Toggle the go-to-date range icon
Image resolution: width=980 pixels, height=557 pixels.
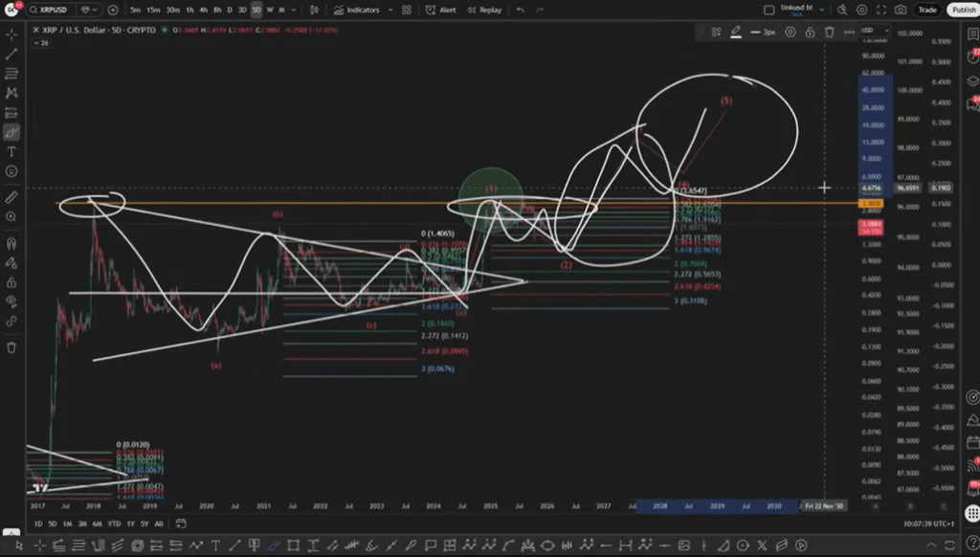181,524
